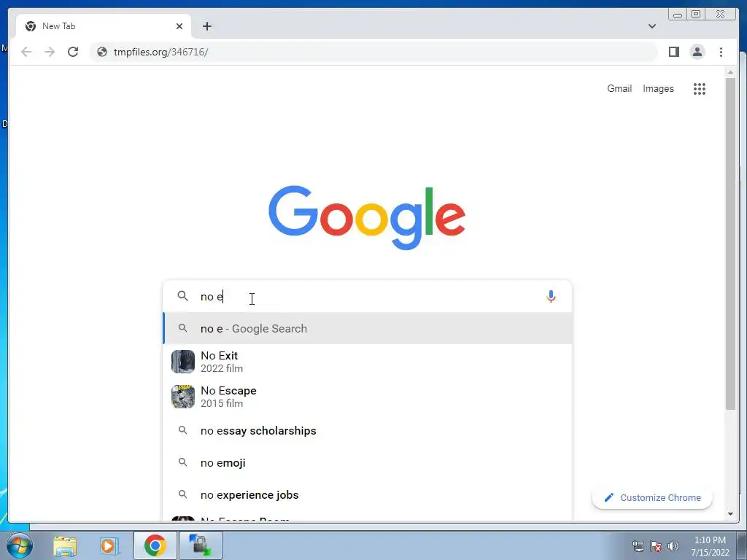747x560 pixels.
Task: Click the magnifier beside 'no experience jobs'
Action: click(182, 494)
